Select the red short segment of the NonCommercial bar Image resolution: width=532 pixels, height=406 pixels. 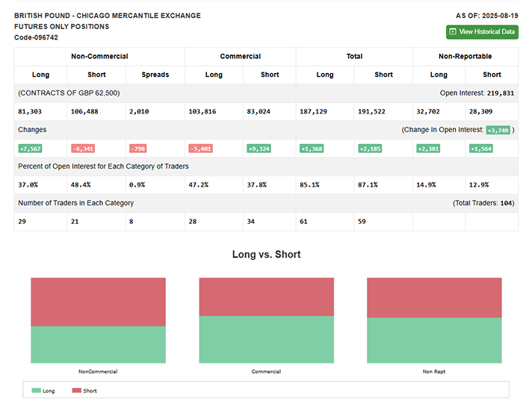click(98, 302)
